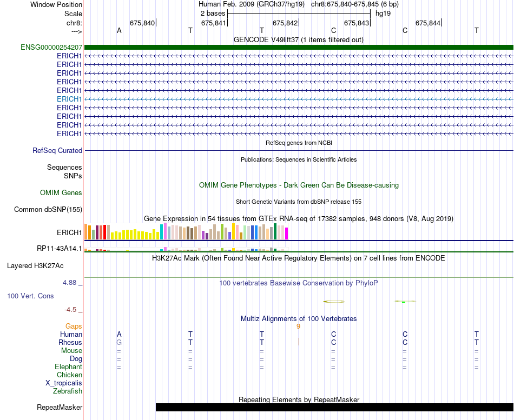
Task: Click the 675,842 ruler position
Action: tap(285, 23)
